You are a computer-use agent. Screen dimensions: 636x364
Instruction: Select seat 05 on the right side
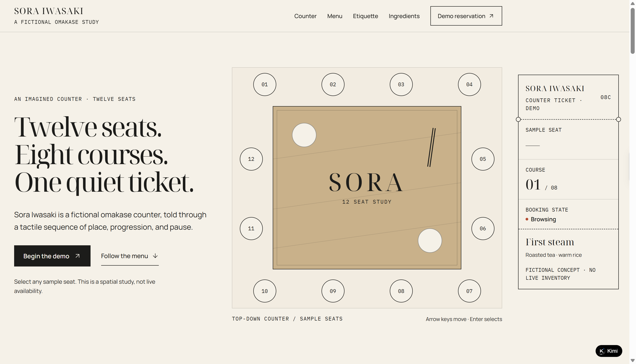click(483, 159)
